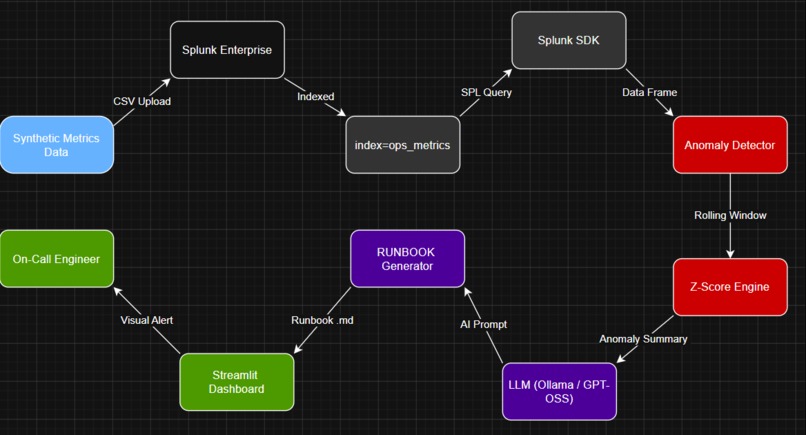Click the Indexed edge label
806x435 pixels.
click(316, 97)
